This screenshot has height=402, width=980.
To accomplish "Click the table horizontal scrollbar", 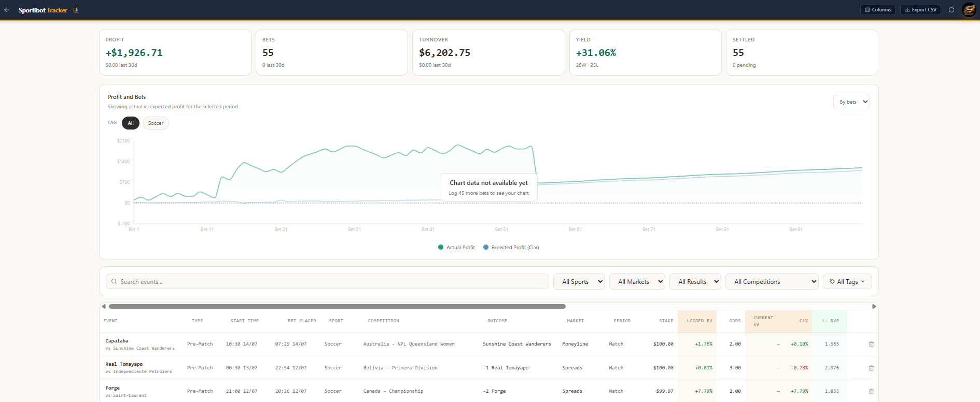I will (337, 307).
